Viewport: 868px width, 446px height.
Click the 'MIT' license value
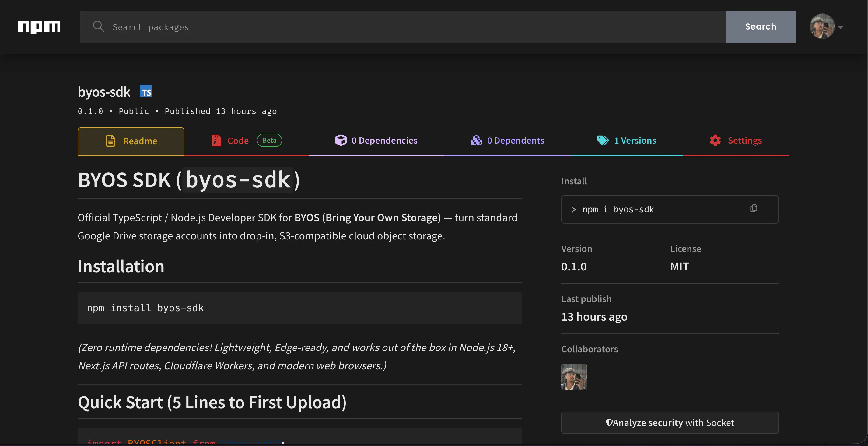pos(679,267)
